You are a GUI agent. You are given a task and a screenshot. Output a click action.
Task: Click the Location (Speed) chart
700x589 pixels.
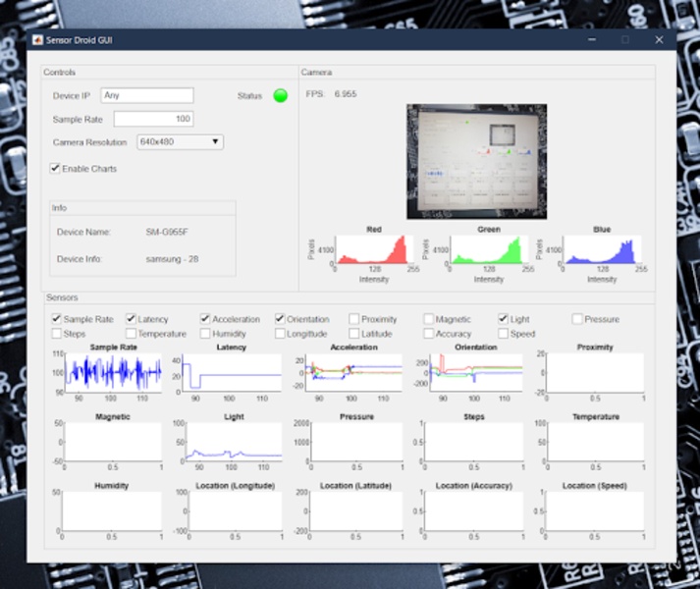pos(594,510)
